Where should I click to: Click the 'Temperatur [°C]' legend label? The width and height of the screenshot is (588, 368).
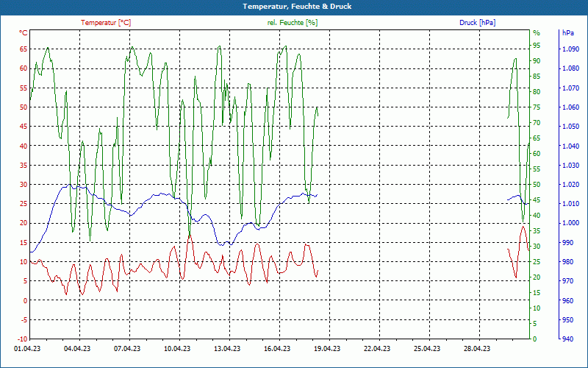[x=106, y=23]
